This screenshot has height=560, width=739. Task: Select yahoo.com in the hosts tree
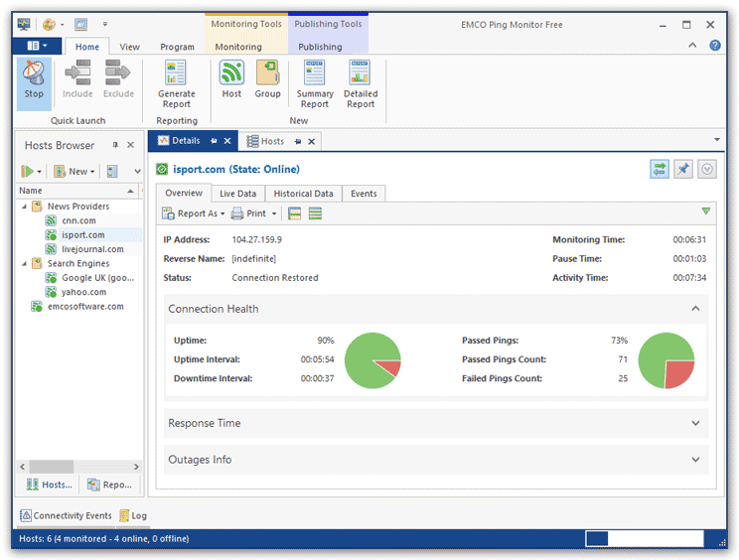point(83,293)
